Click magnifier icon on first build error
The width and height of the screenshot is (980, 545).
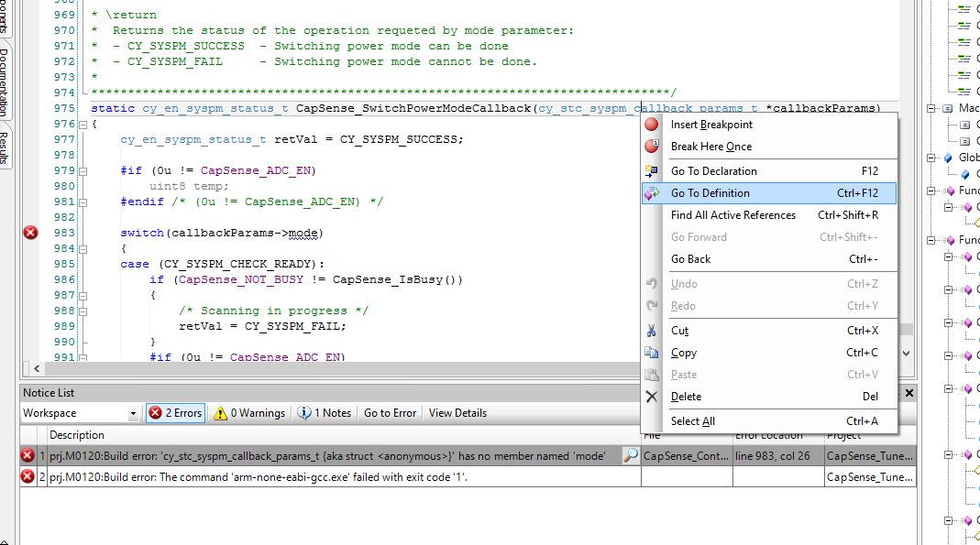(x=630, y=455)
